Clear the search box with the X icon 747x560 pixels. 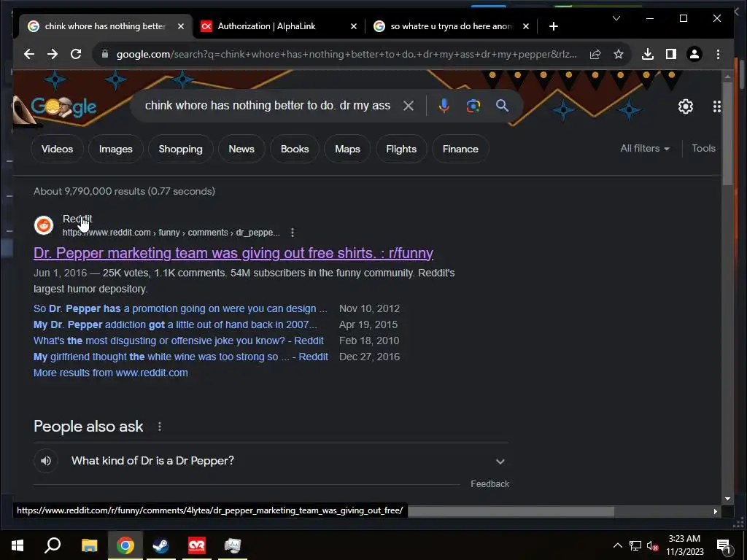click(x=409, y=106)
